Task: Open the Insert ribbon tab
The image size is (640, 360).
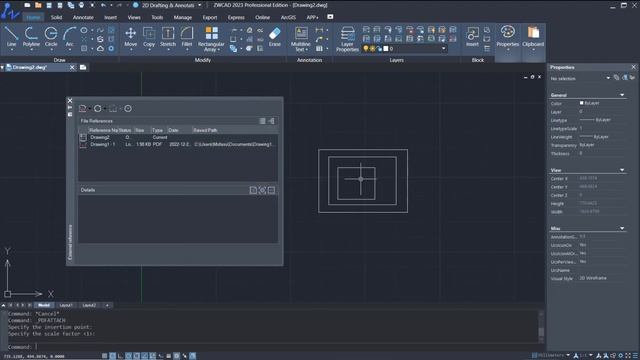Action: [110, 18]
